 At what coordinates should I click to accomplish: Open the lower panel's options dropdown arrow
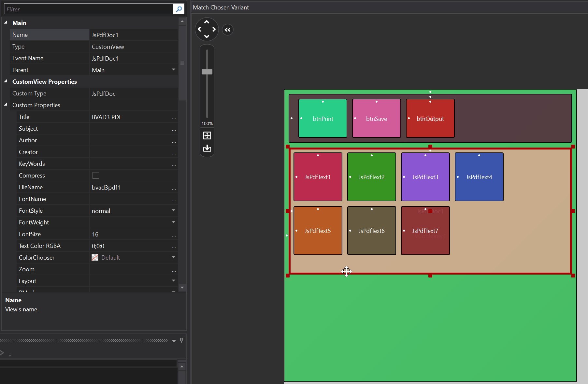point(174,341)
